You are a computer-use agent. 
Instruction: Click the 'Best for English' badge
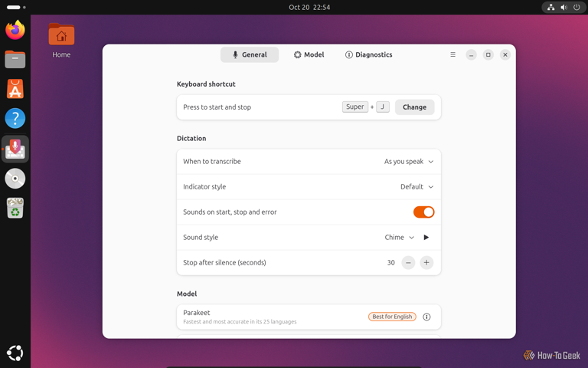point(392,317)
